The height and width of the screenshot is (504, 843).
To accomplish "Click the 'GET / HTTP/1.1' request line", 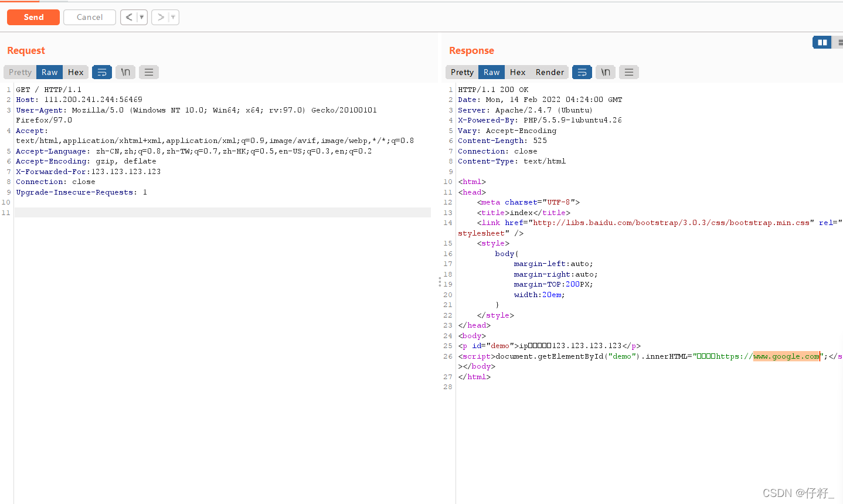I will click(49, 90).
